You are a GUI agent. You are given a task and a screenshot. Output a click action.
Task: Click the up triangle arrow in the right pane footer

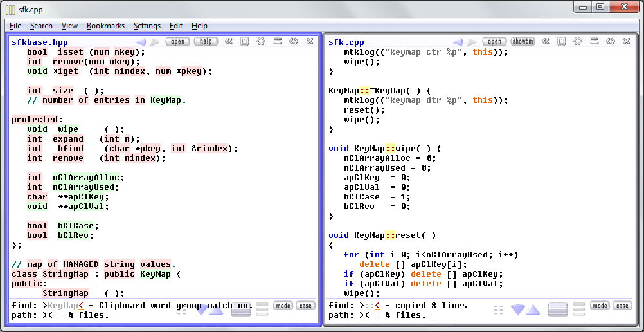point(533,310)
